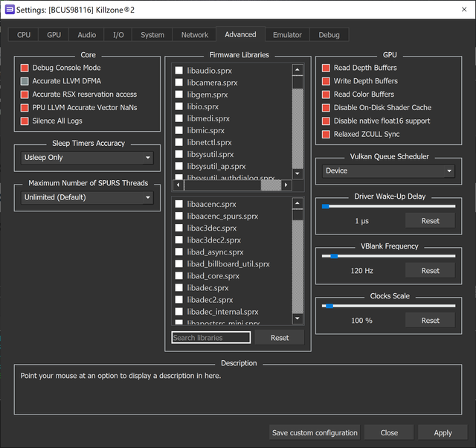The height and width of the screenshot is (448, 476).
Task: Click down arrow of lower firmware list scrollbar
Action: tap(297, 319)
